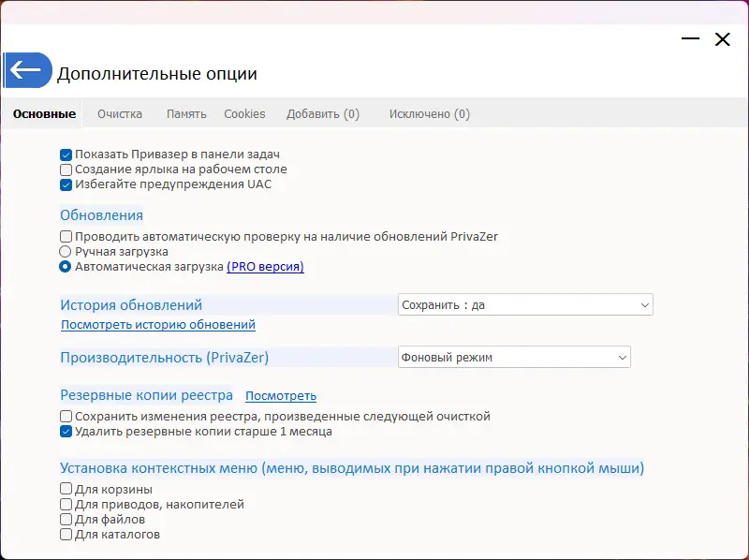The height and width of the screenshot is (560, 749).
Task: Toggle 'Показать Привазер в панели задач' checkbox
Action: (66, 155)
